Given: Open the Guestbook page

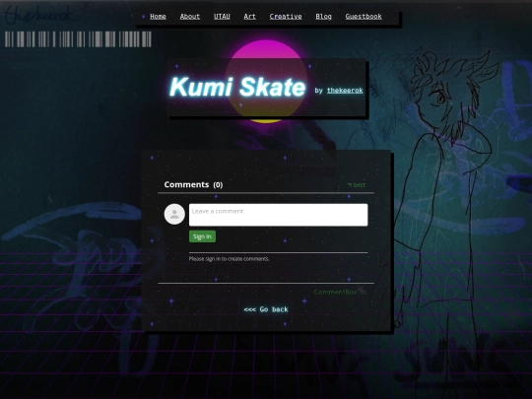Looking at the screenshot, I should [x=364, y=17].
